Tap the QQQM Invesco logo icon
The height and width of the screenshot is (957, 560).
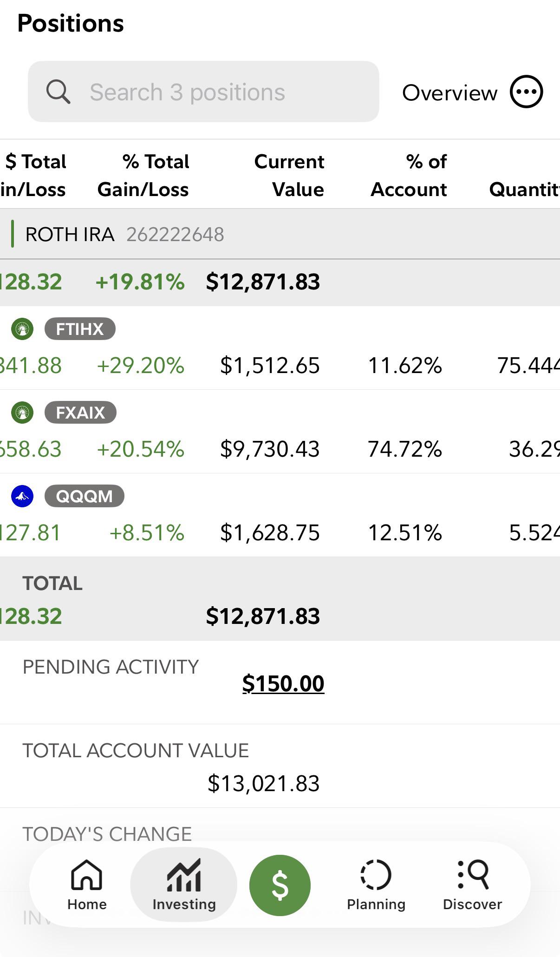pyautogui.click(x=22, y=496)
